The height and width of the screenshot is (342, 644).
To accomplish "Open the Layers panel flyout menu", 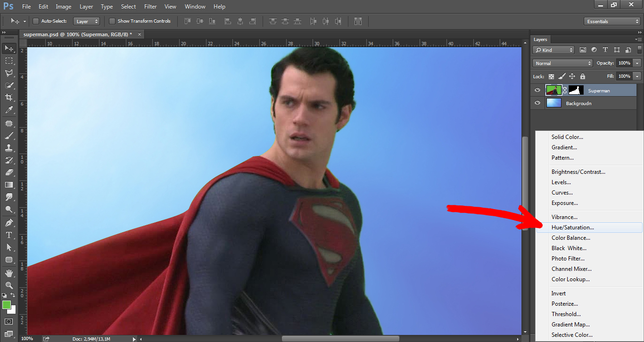I will click(639, 40).
